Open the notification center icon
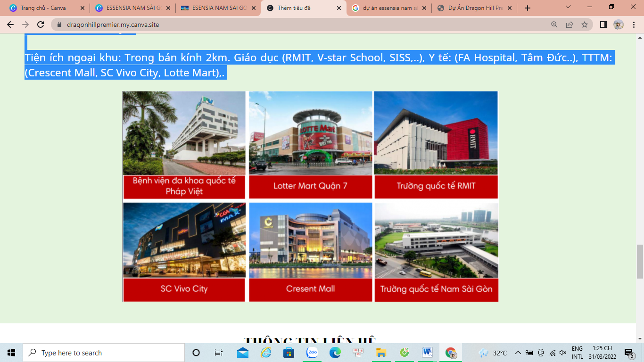Image resolution: width=644 pixels, height=362 pixels. tap(629, 353)
